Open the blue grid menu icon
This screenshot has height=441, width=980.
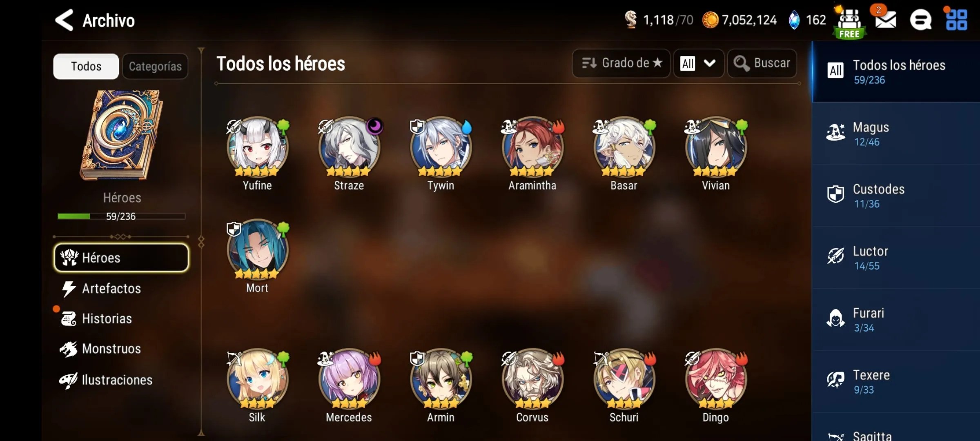click(956, 20)
